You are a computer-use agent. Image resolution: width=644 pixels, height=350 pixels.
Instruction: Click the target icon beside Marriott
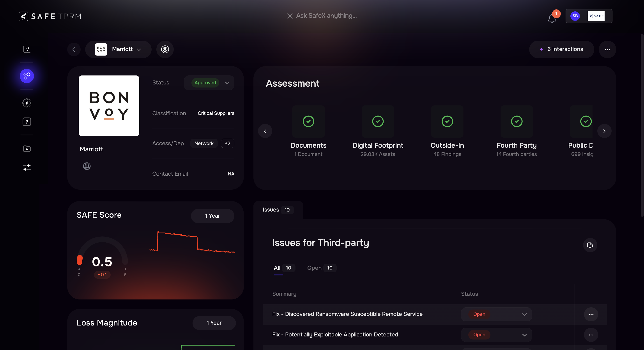pyautogui.click(x=165, y=49)
